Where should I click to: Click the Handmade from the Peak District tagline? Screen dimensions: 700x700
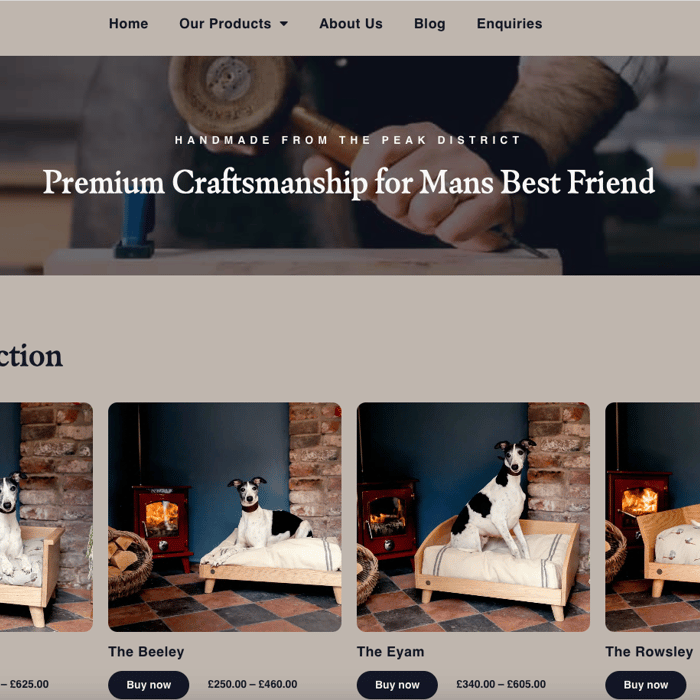(x=348, y=140)
